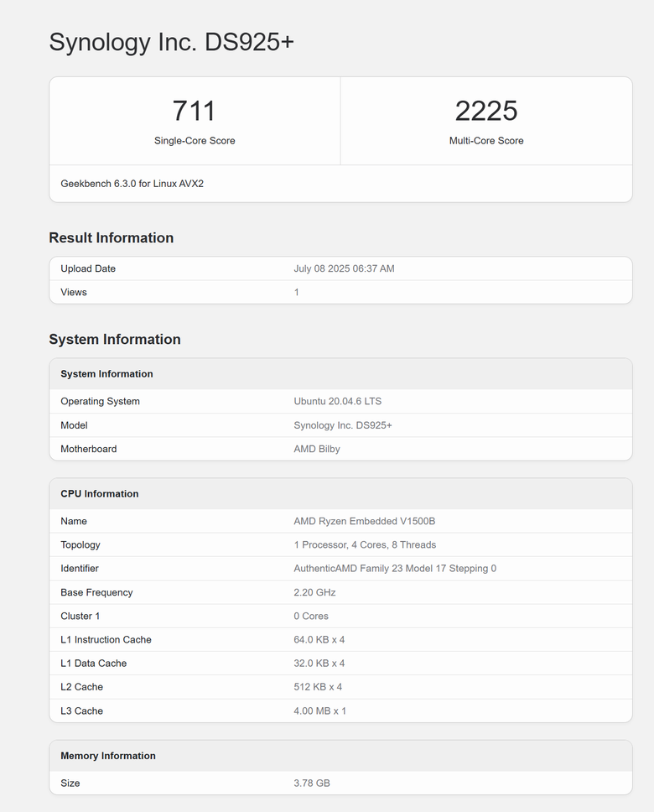654x812 pixels.
Task: Click the Name label in CPU Information
Action: point(74,521)
